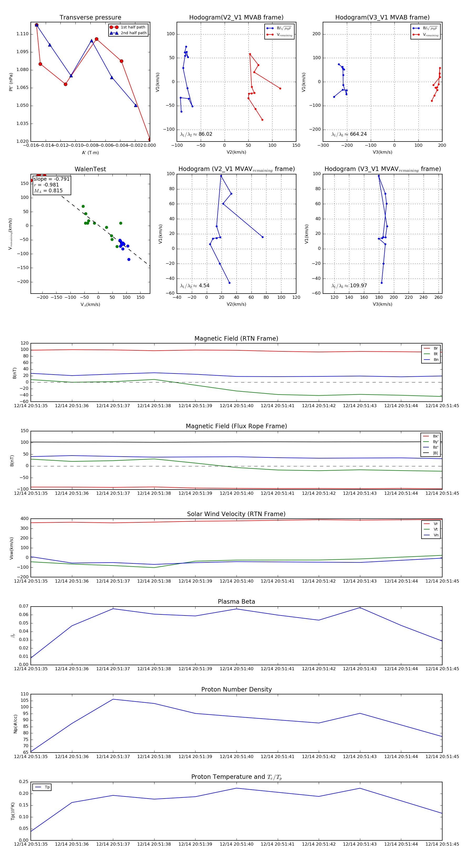Click the "Transverse pressure" plot title
Image resolution: width=473 pixels, height=868 pixels.
click(90, 18)
